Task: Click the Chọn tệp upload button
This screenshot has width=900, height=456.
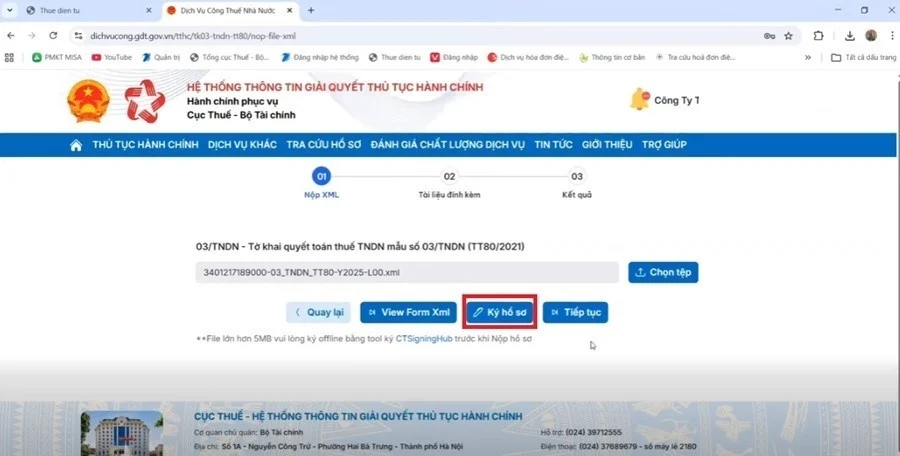Action: click(663, 272)
